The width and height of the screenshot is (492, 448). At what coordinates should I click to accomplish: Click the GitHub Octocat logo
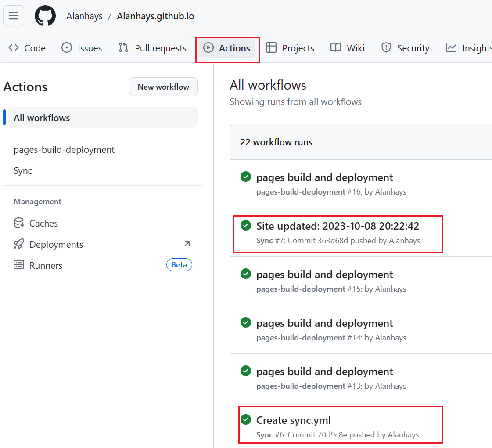45,16
